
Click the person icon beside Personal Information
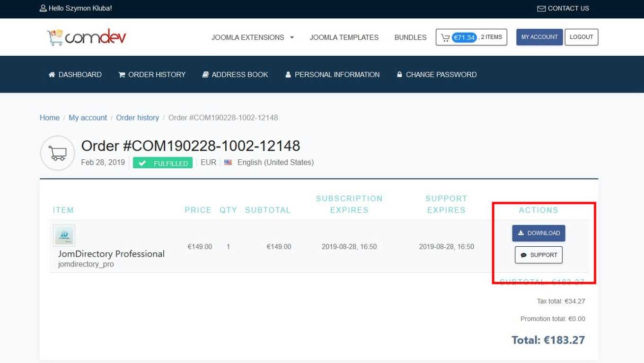coord(288,75)
